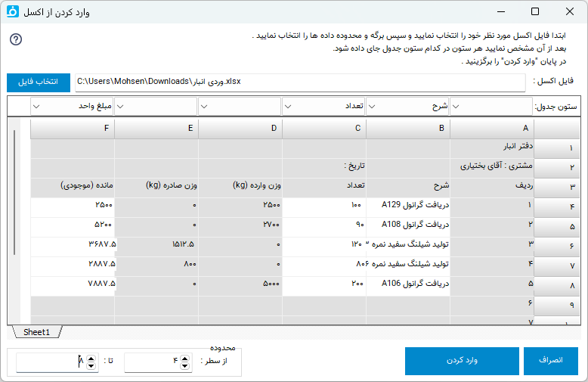Screen dimensions: 588x382
Task: Click the cell دفتر انبار
Action: point(492,148)
